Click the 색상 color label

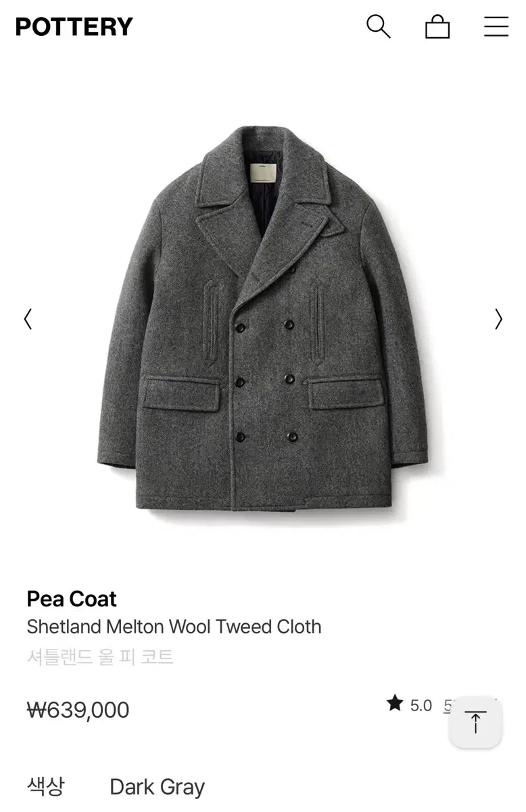[45, 786]
